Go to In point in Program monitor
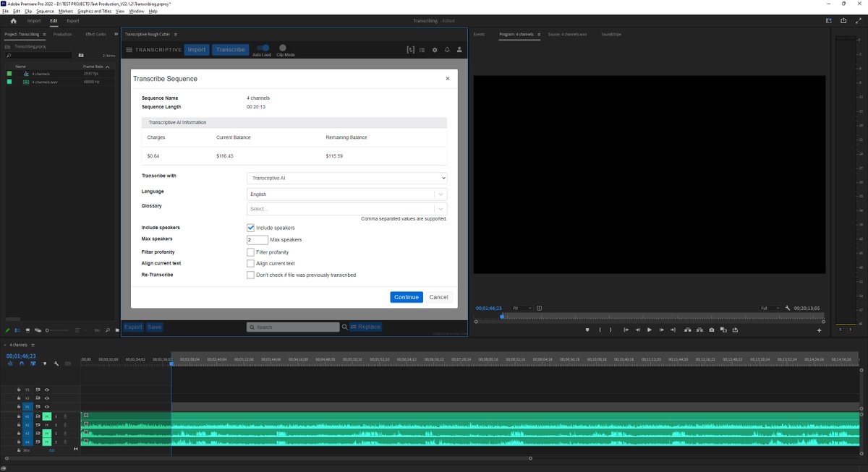Screen dimensions: 868x472 tap(626, 330)
